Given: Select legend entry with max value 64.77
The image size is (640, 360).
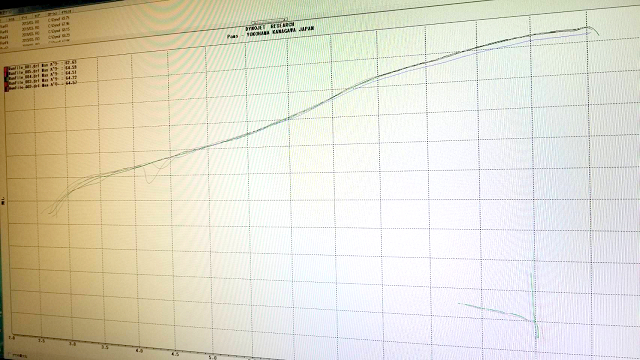Looking at the screenshot, I should (42, 79).
